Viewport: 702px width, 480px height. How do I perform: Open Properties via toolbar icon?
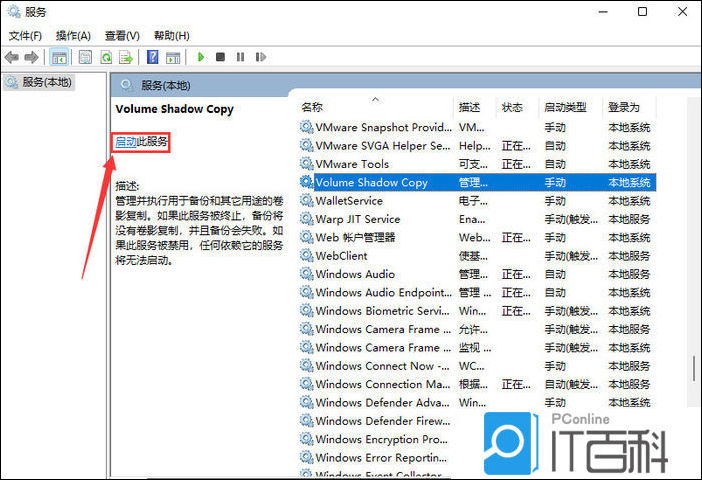tap(85, 57)
